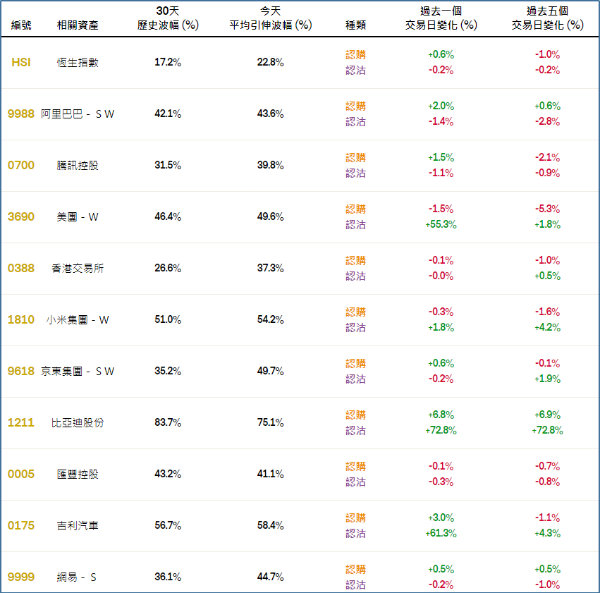Click the 30天歷史波幅 (%) header
Screen dimensions: 600x593
pyautogui.click(x=168, y=18)
